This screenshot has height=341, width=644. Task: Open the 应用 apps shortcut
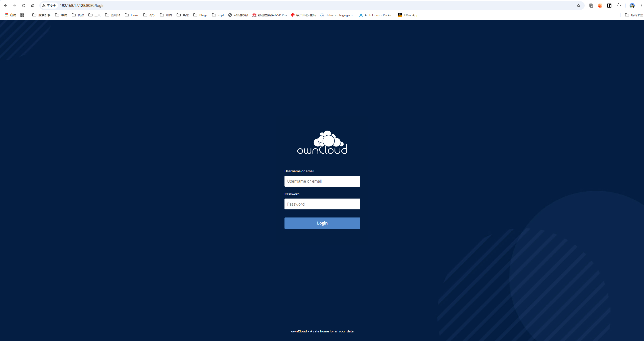click(x=10, y=15)
